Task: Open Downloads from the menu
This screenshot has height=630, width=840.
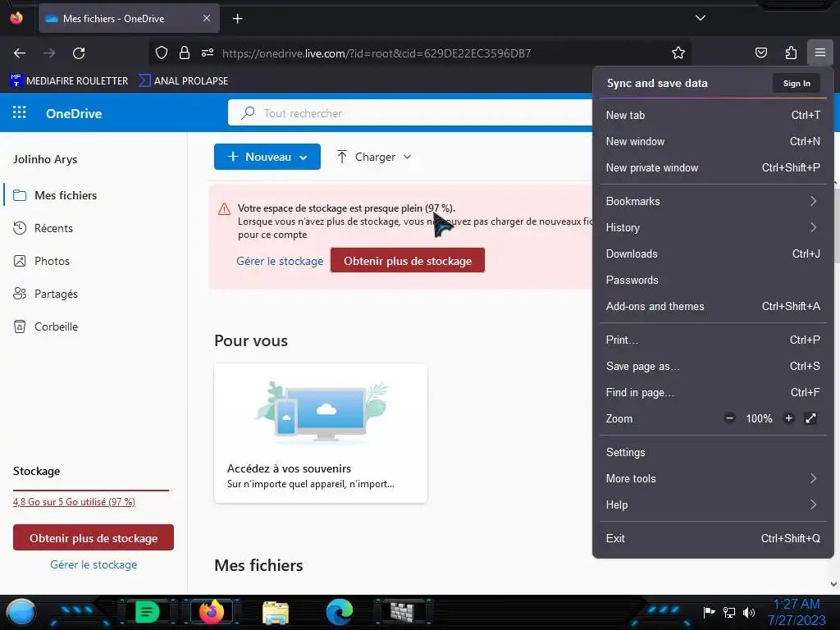Action: point(713,254)
